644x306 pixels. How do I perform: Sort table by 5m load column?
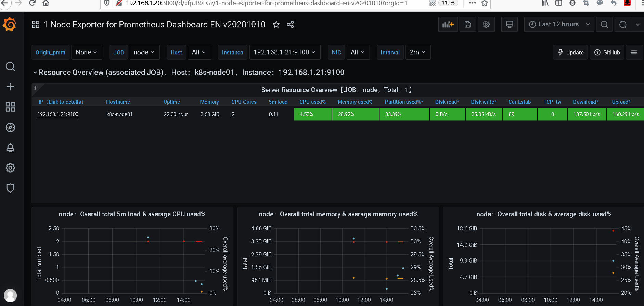278,102
